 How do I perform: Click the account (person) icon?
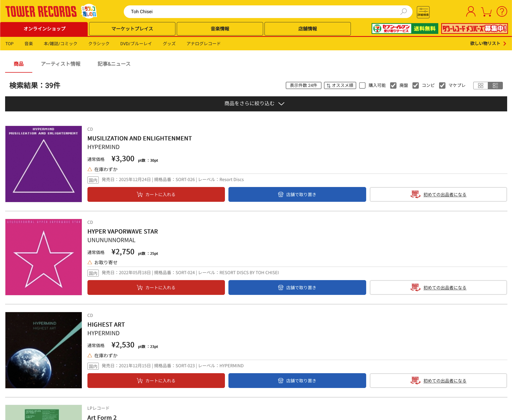[470, 11]
